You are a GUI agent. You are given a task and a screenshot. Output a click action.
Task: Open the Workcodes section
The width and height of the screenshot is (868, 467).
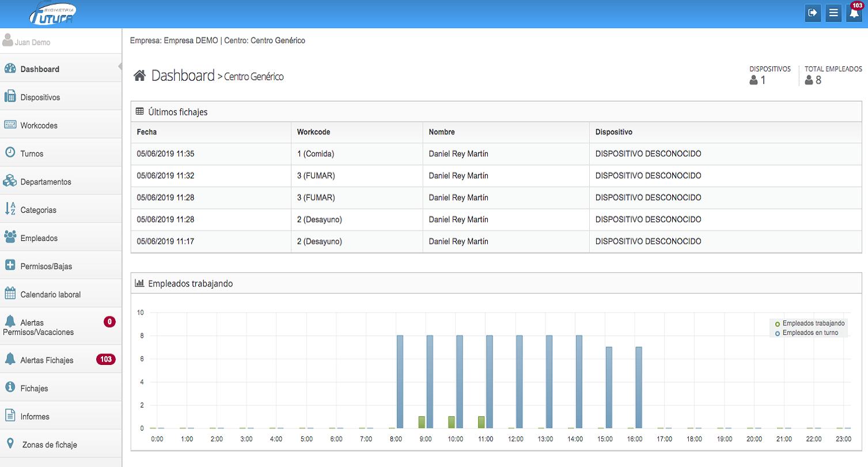(61, 125)
